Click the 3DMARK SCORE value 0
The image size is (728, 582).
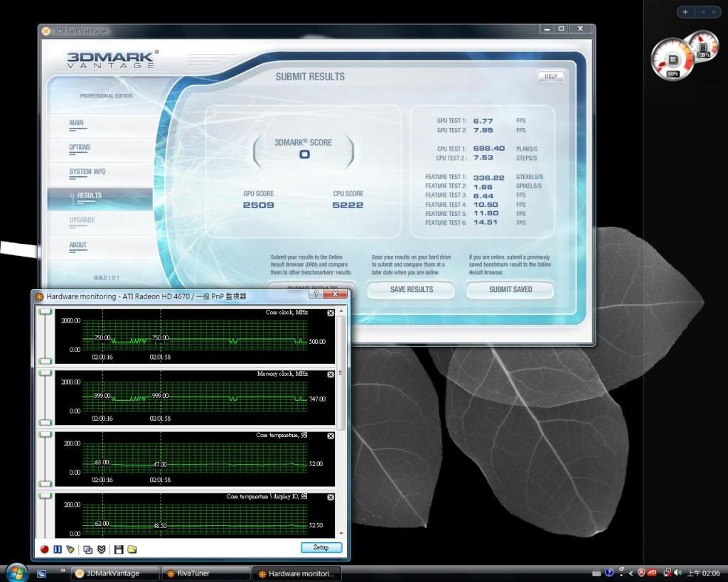pyautogui.click(x=304, y=154)
